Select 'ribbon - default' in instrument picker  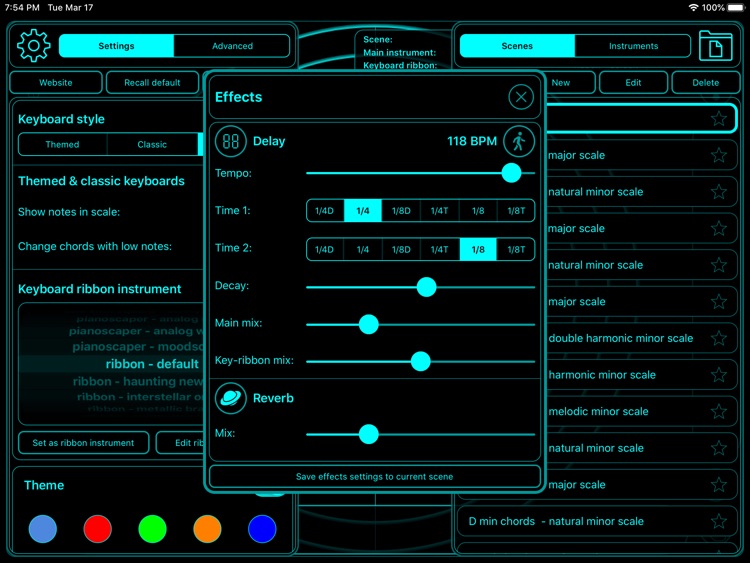click(x=152, y=364)
